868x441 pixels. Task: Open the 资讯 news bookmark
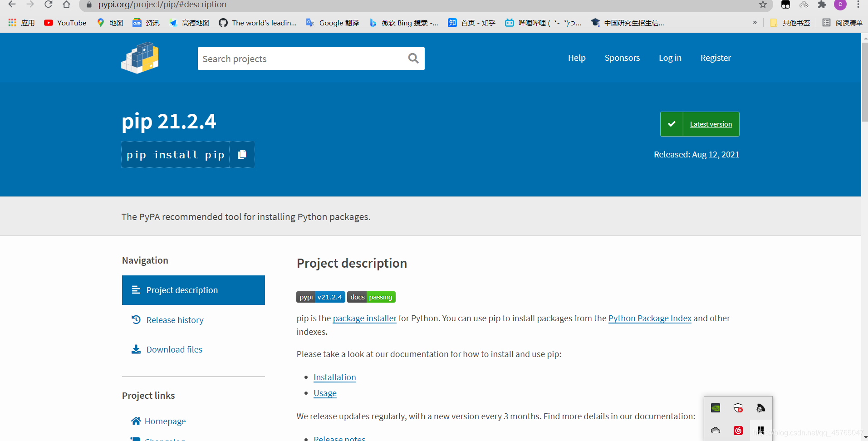pos(146,23)
